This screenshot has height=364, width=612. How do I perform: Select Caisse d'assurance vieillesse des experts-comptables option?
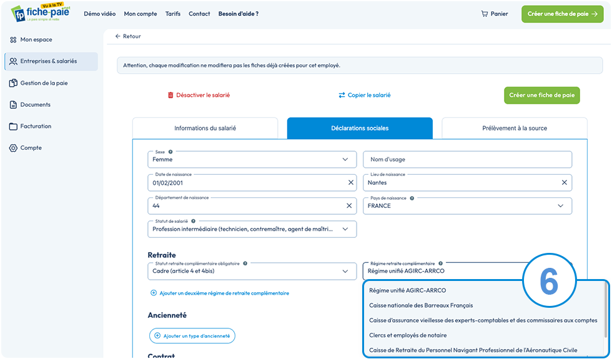coord(483,320)
